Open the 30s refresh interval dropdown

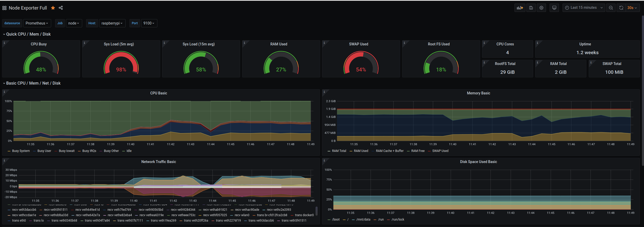point(632,8)
